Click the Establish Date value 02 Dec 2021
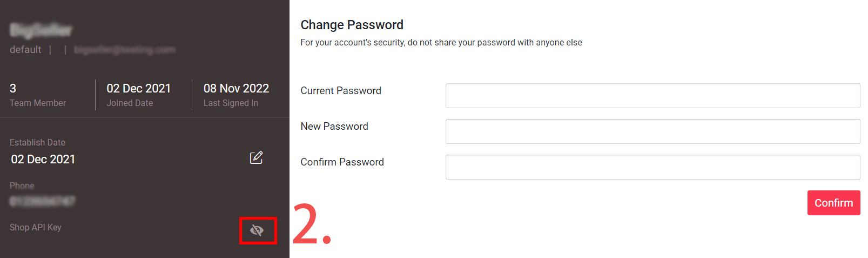868x258 pixels. click(x=43, y=159)
